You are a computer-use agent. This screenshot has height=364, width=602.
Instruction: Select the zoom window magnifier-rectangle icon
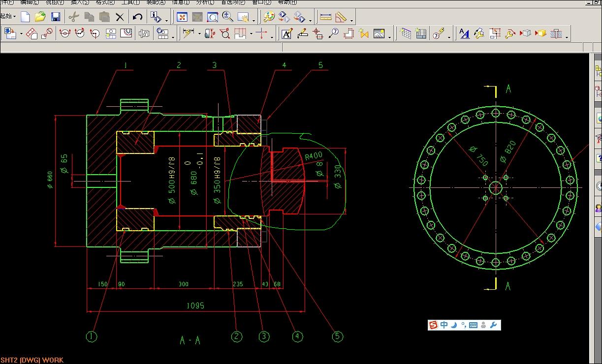(x=212, y=17)
